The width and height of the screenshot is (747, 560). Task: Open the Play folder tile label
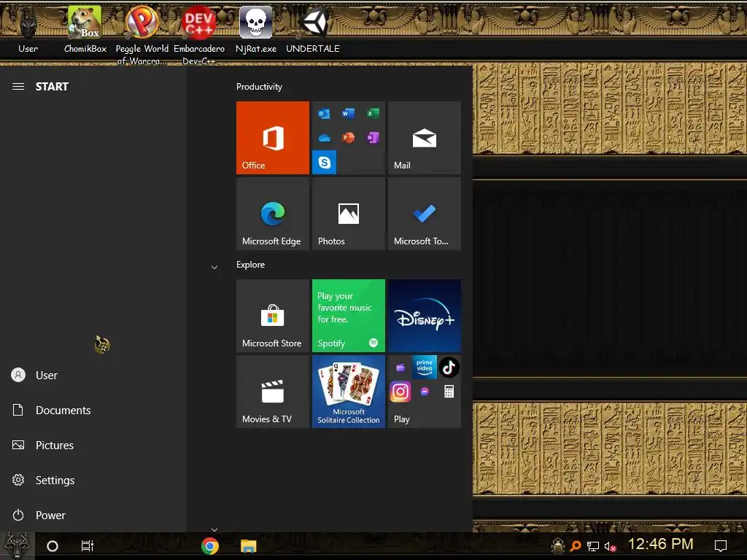pyautogui.click(x=402, y=419)
